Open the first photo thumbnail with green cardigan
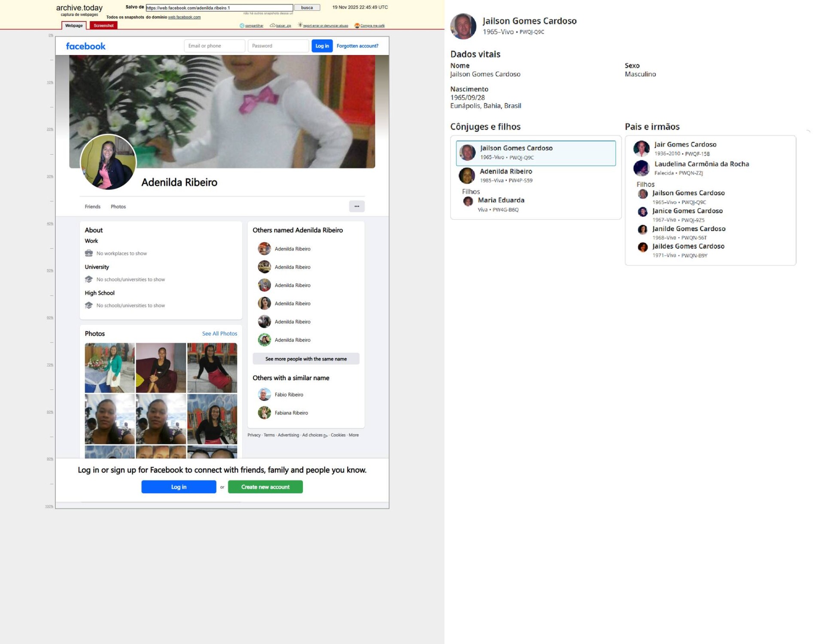The width and height of the screenshot is (816, 644). (110, 368)
